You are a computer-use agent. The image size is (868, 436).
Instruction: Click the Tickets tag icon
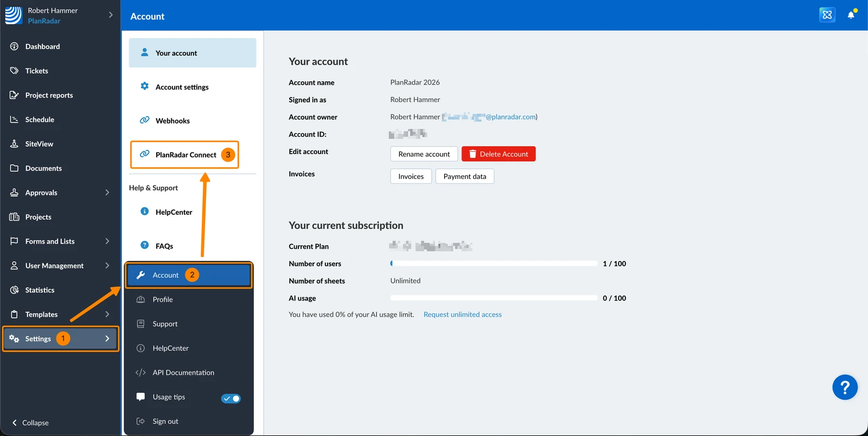[15, 70]
